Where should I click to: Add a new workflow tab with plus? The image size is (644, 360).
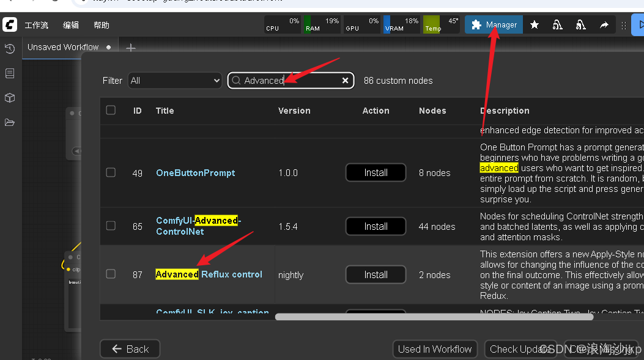click(x=131, y=48)
